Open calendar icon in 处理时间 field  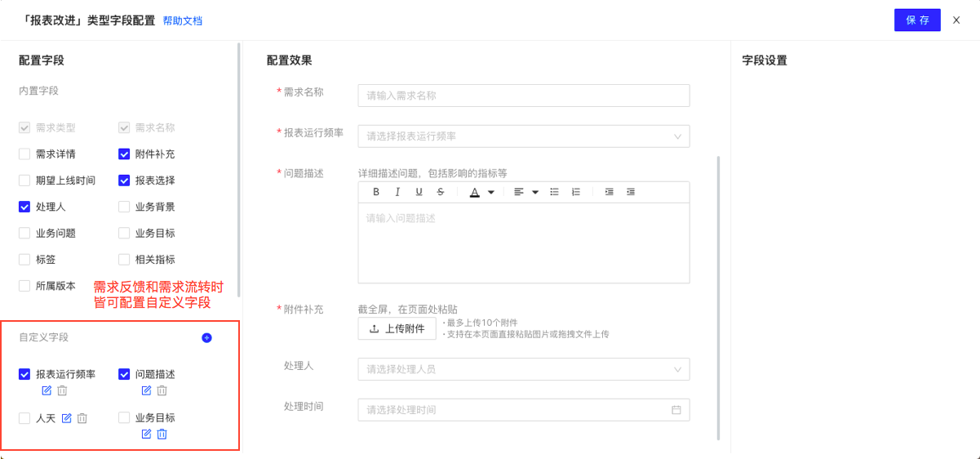pos(676,410)
